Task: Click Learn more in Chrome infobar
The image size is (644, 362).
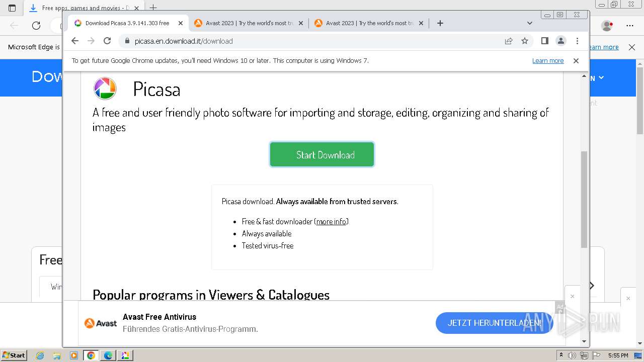Action: 548,60
